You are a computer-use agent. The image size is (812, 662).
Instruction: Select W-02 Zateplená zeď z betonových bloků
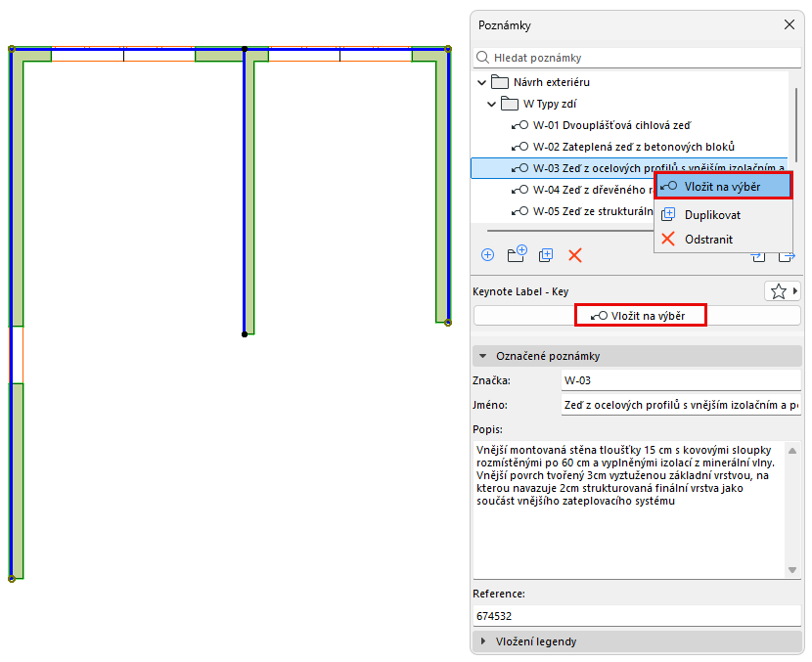point(634,147)
